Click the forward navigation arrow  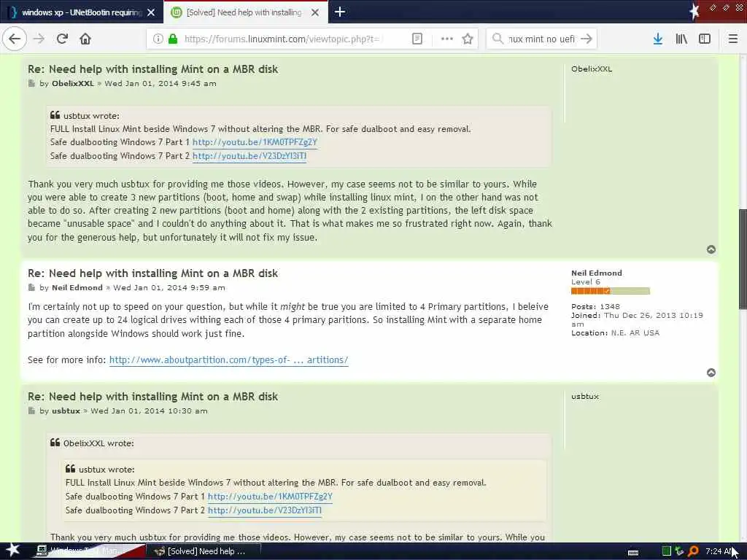(39, 39)
